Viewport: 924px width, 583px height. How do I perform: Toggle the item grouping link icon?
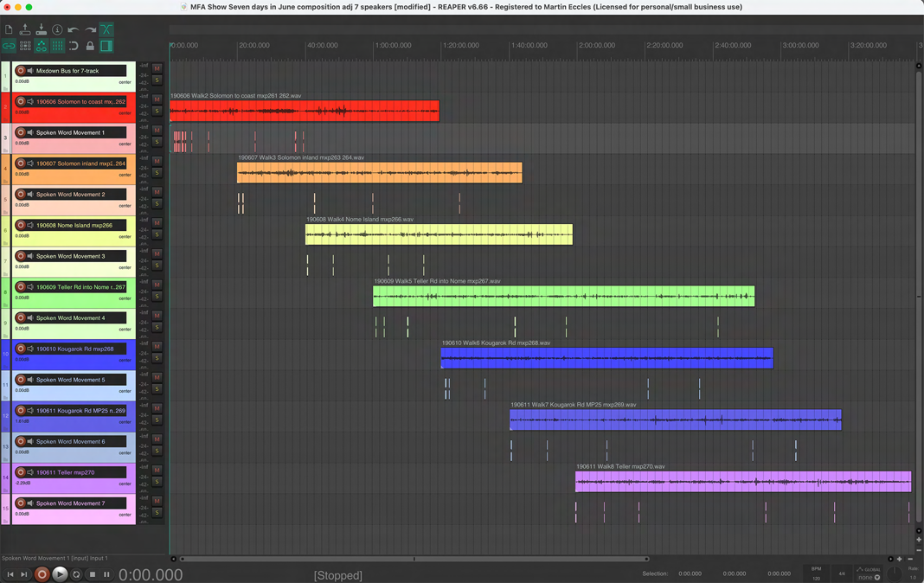[x=9, y=46]
